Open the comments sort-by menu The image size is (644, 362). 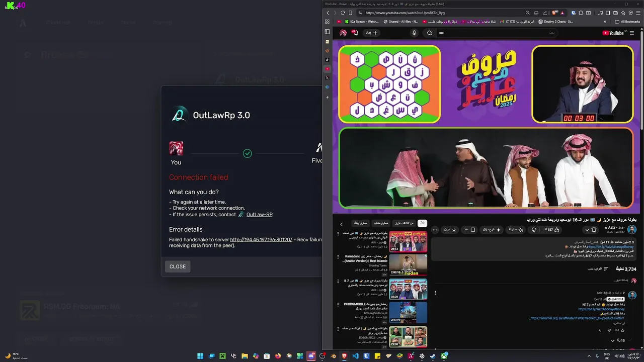coord(598,269)
